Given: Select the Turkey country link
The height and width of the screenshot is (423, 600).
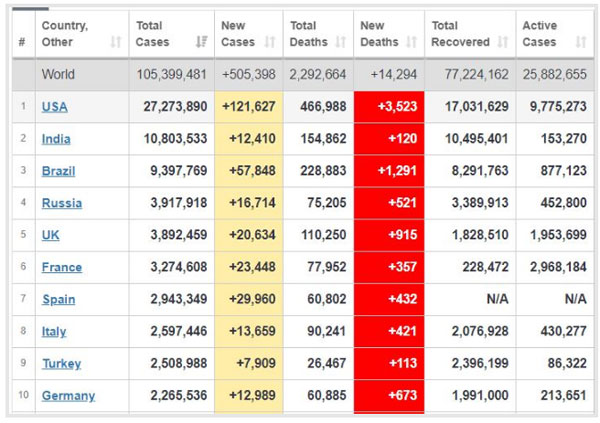Looking at the screenshot, I should point(61,363).
